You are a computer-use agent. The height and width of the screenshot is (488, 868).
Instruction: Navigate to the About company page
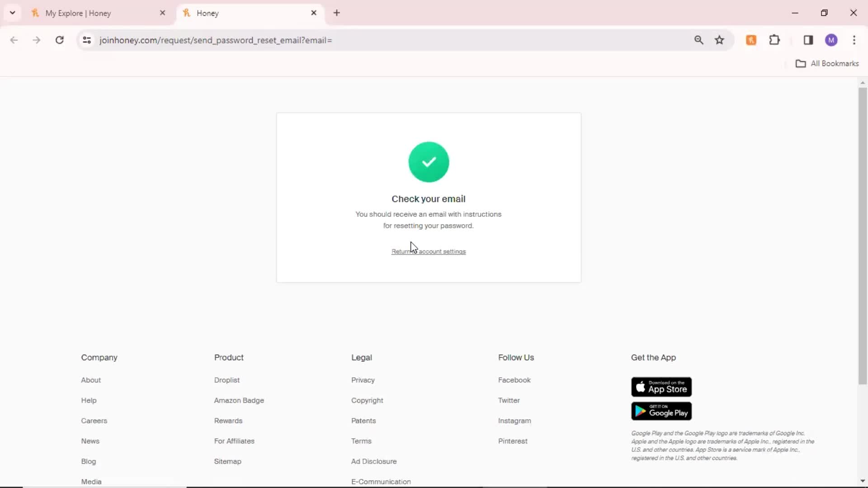(90, 380)
